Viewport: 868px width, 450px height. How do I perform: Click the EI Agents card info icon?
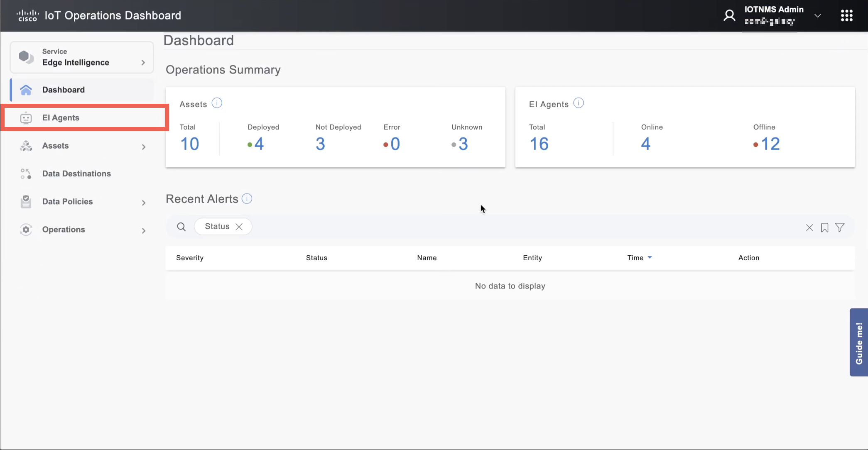(579, 103)
